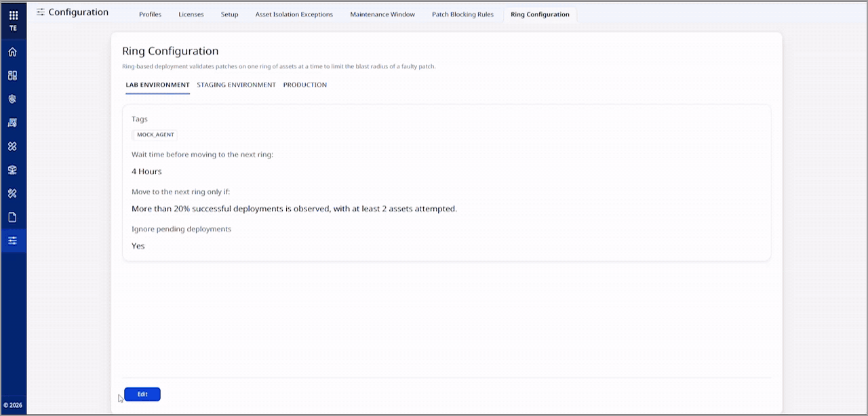Open the Patch Blocking Rules tab

click(462, 14)
